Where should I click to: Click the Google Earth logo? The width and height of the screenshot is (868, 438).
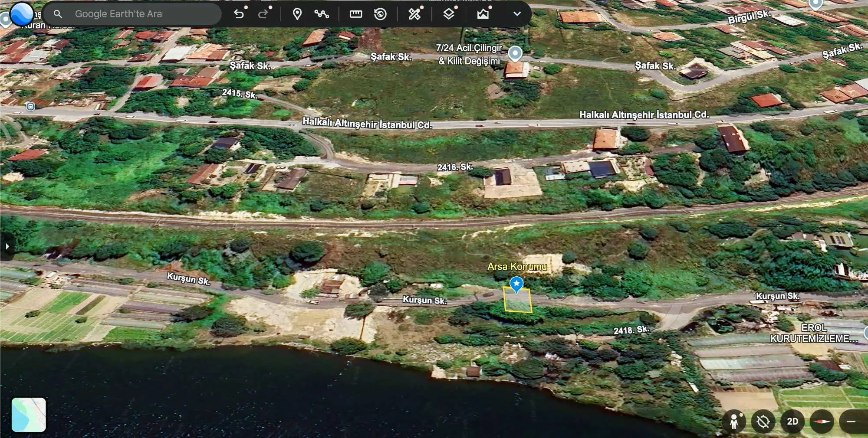click(x=22, y=14)
